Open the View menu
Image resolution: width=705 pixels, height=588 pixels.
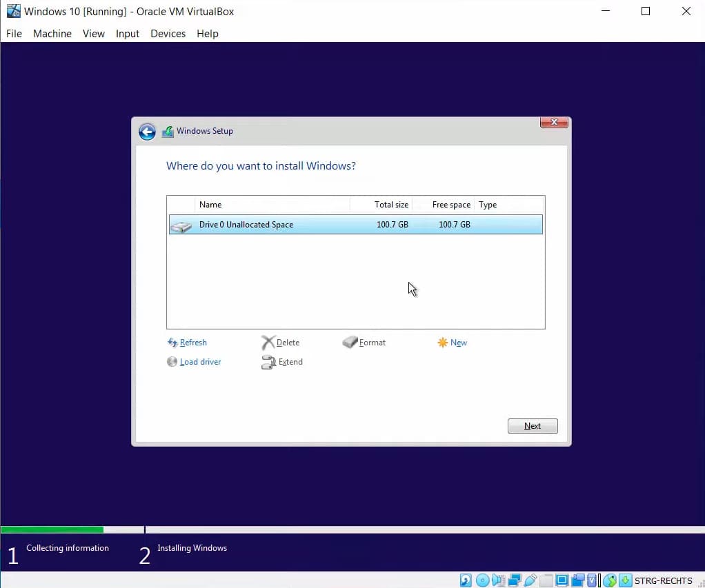[94, 33]
